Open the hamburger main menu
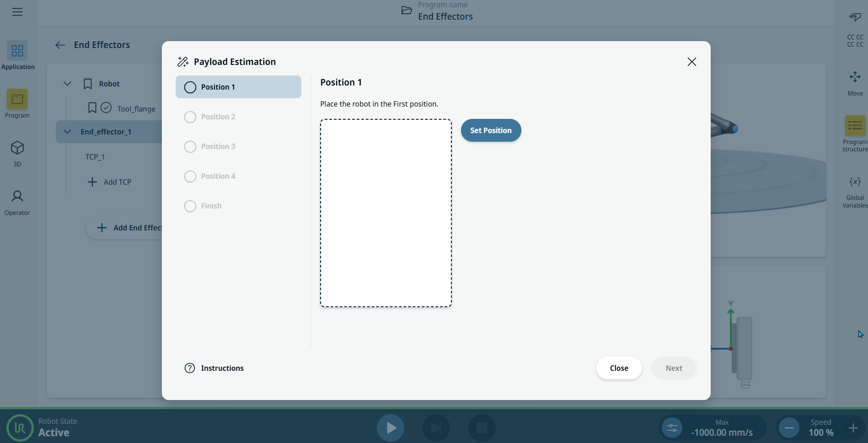 [17, 12]
